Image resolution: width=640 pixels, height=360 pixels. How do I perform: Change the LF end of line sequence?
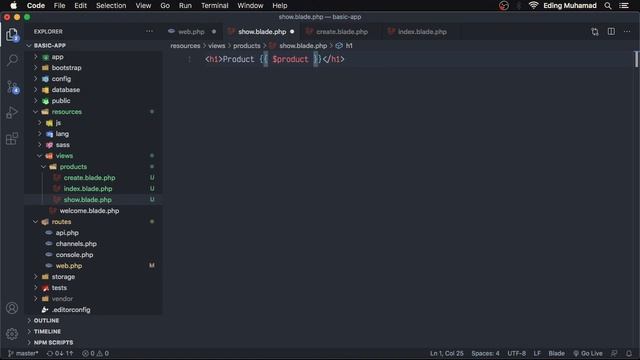pos(537,353)
